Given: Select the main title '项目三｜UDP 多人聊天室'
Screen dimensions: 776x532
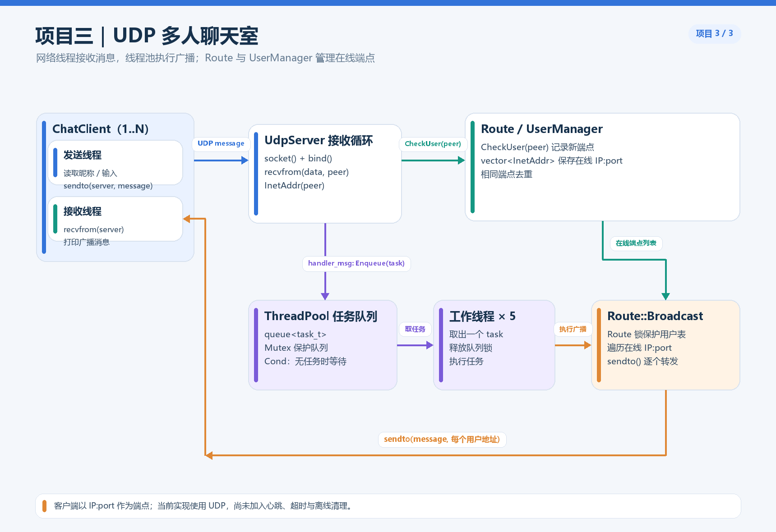Looking at the screenshot, I should (147, 36).
